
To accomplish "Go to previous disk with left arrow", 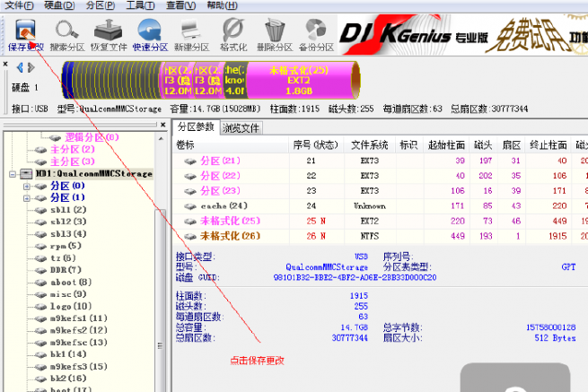I will point(20,68).
